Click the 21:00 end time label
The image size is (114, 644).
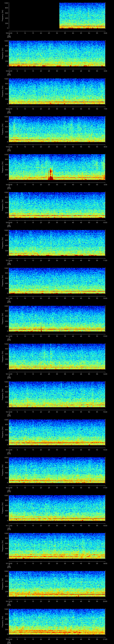(x=105, y=639)
